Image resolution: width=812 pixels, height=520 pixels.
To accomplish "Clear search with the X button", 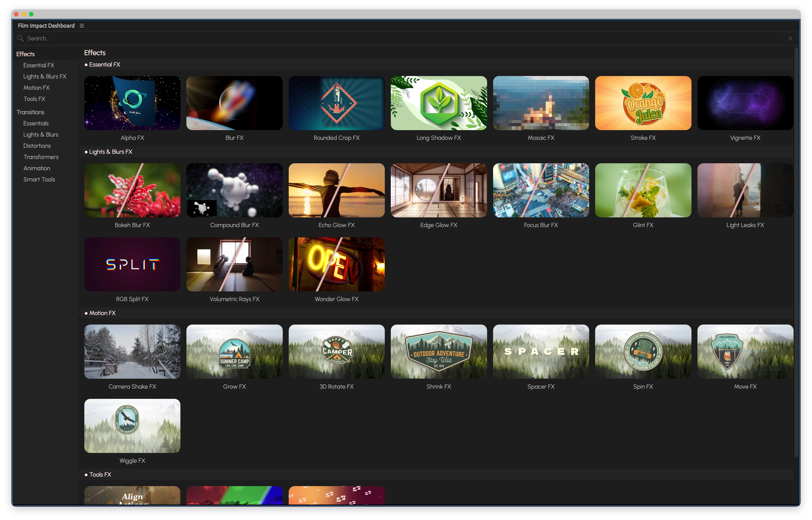I will 790,38.
